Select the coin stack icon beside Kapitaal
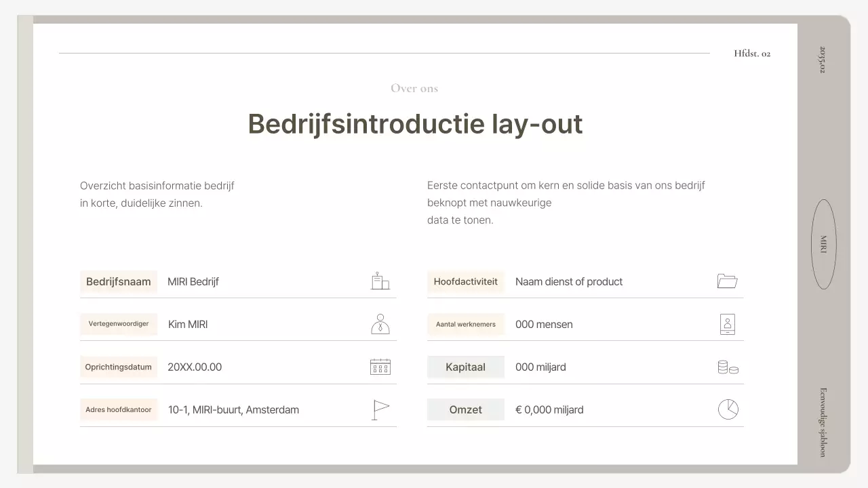This screenshot has width=868, height=488. [727, 367]
